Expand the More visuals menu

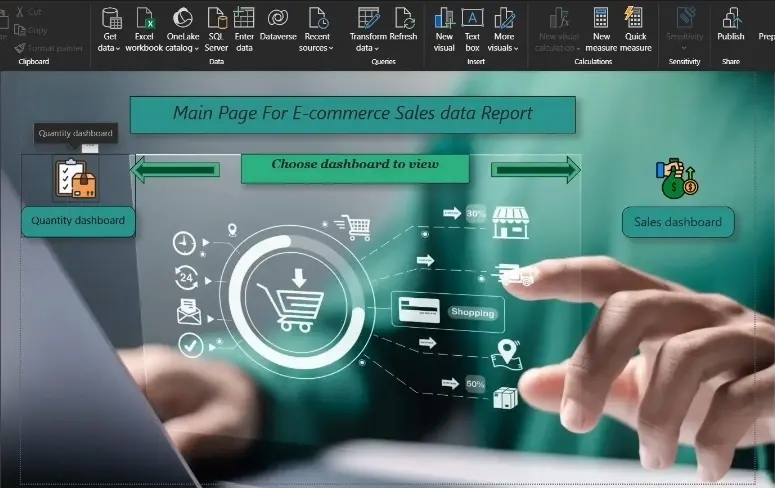[x=503, y=30]
